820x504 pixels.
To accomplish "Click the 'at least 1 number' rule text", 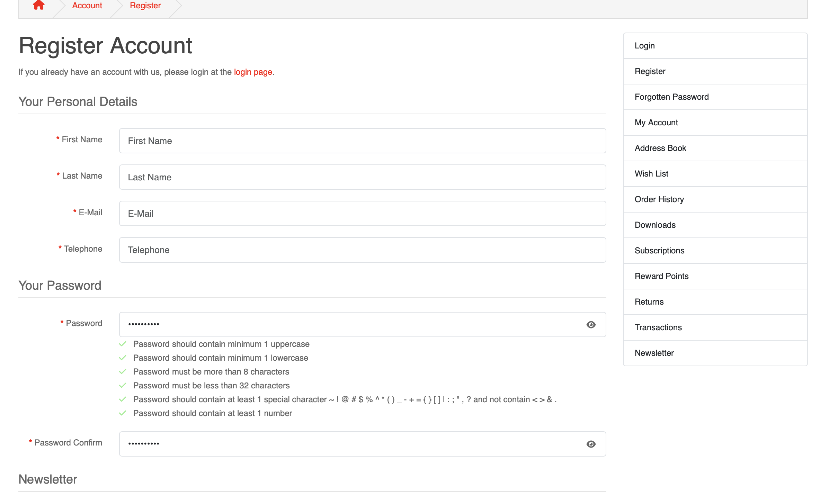I will point(213,413).
